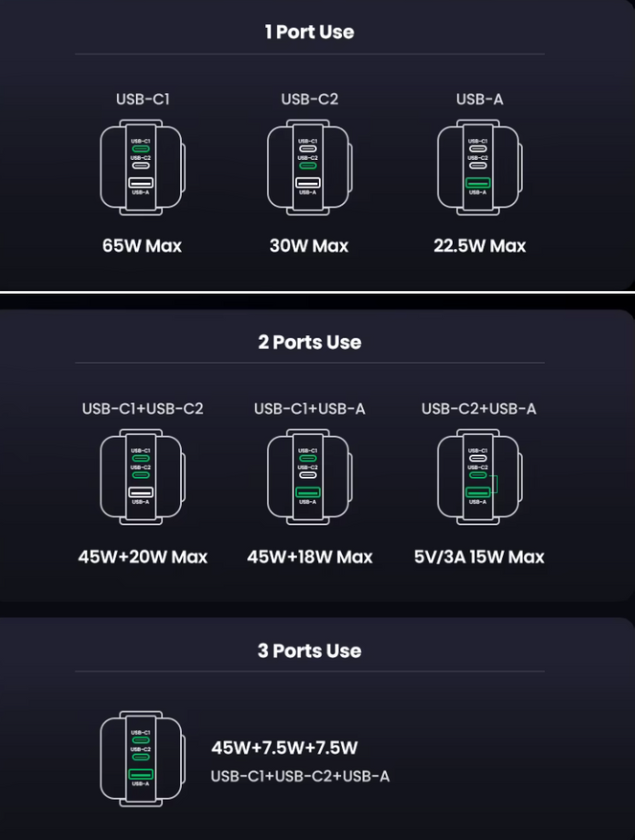
Task: Select the "2 Ports Use" heading
Action: [x=309, y=342]
